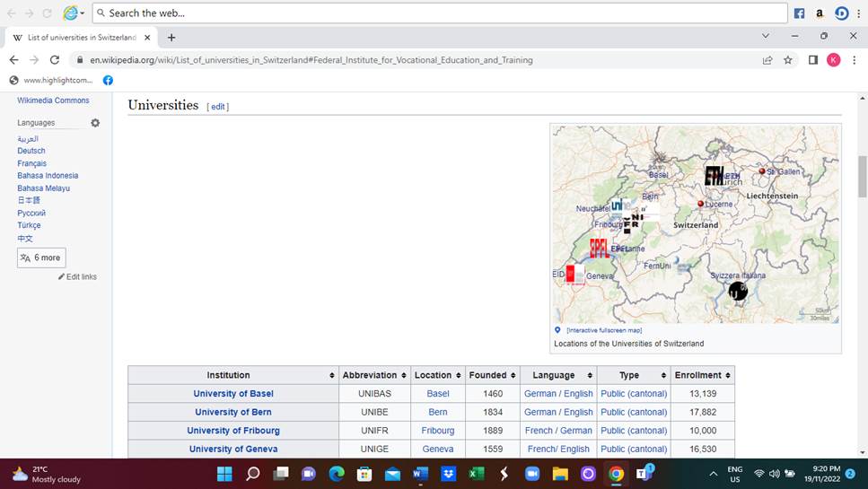Open File Explorer from taskbar
The width and height of the screenshot is (868, 489).
[x=560, y=474]
